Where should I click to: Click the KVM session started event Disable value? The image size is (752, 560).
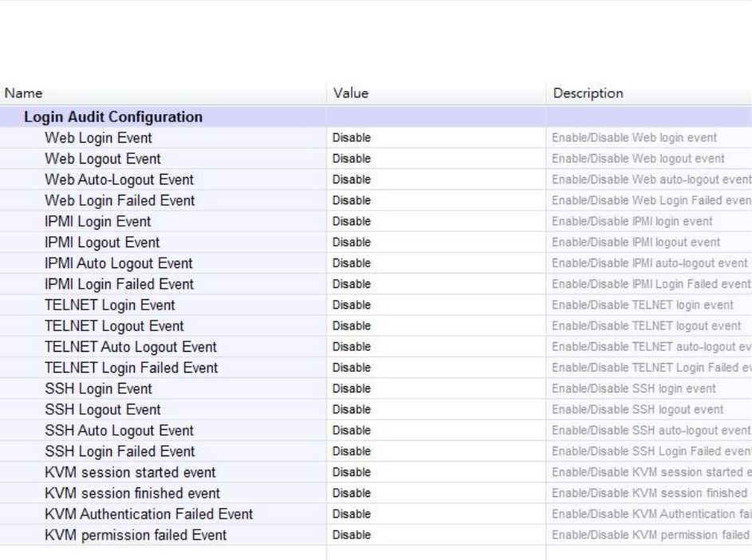click(352, 473)
